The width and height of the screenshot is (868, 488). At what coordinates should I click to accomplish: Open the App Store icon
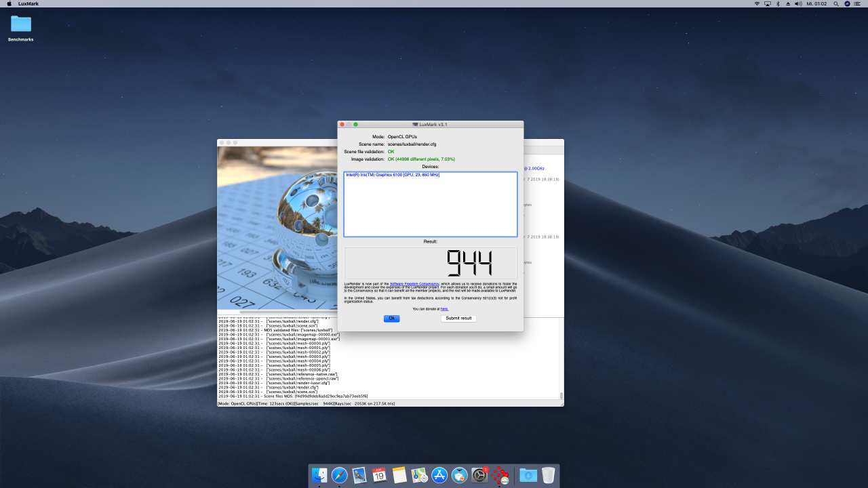439,475
